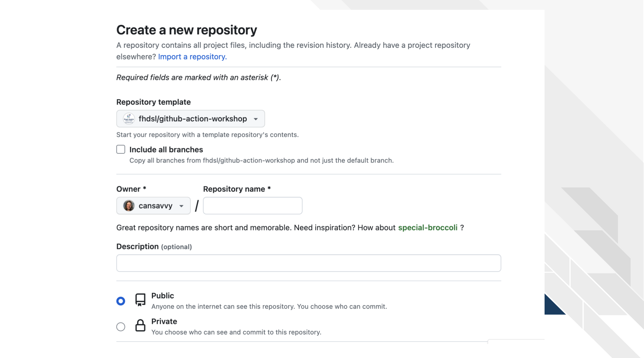This screenshot has height=358, width=644.
Task: Click the Owner * label
Action: click(x=131, y=189)
